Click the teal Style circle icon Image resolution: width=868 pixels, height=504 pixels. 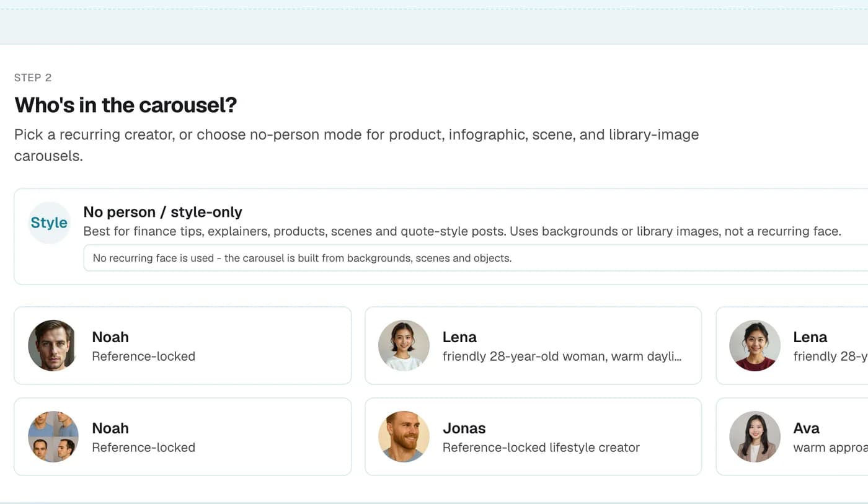point(49,223)
